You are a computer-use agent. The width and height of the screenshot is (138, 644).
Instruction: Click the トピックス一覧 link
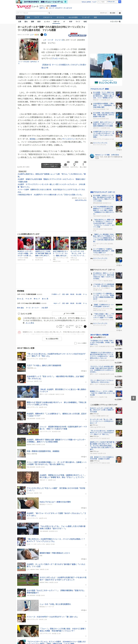click(115, 21)
